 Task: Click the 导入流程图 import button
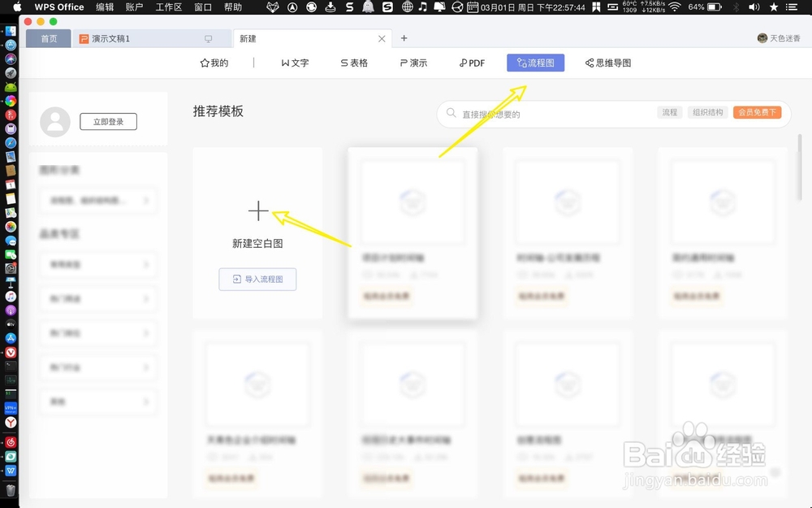pos(257,279)
